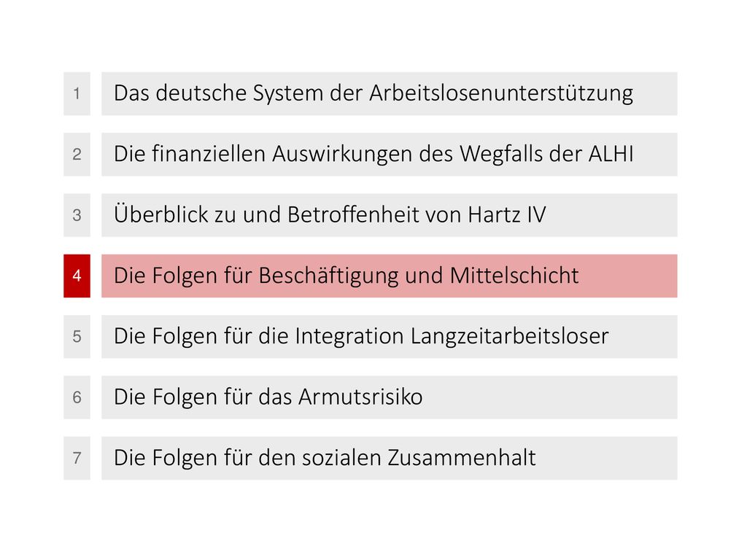Select highlighted 'Die Folgen für Beschäftigung und Mittelschicht'
Image resolution: width=747 pixels, height=560 pixels.
tap(390, 276)
